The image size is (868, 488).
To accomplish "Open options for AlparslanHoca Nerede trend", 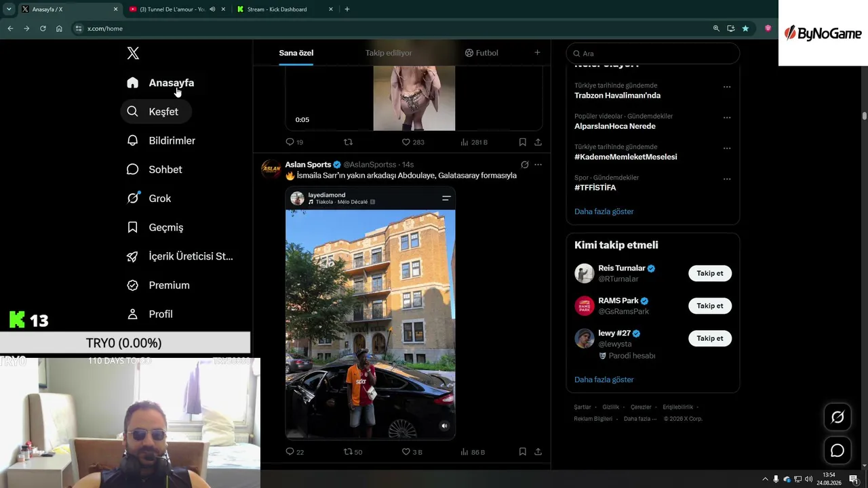I will (x=727, y=117).
